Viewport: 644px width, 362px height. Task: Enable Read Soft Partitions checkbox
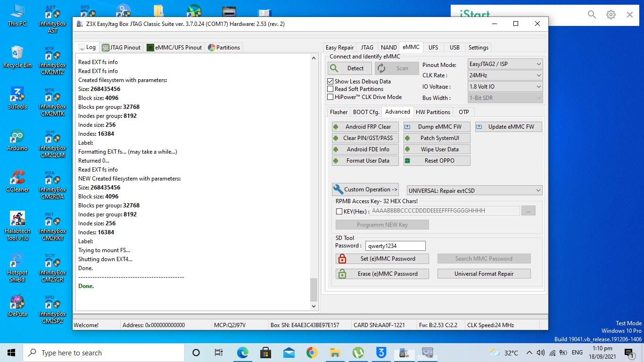coord(330,89)
